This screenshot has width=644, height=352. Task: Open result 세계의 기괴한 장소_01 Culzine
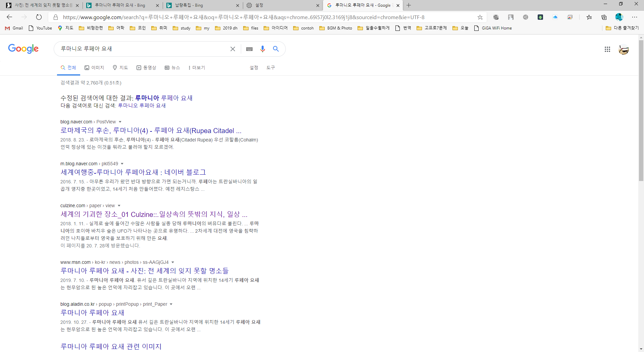click(154, 214)
